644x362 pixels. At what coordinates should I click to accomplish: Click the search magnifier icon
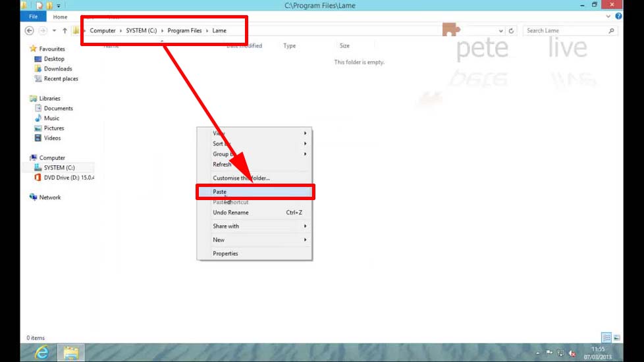611,31
